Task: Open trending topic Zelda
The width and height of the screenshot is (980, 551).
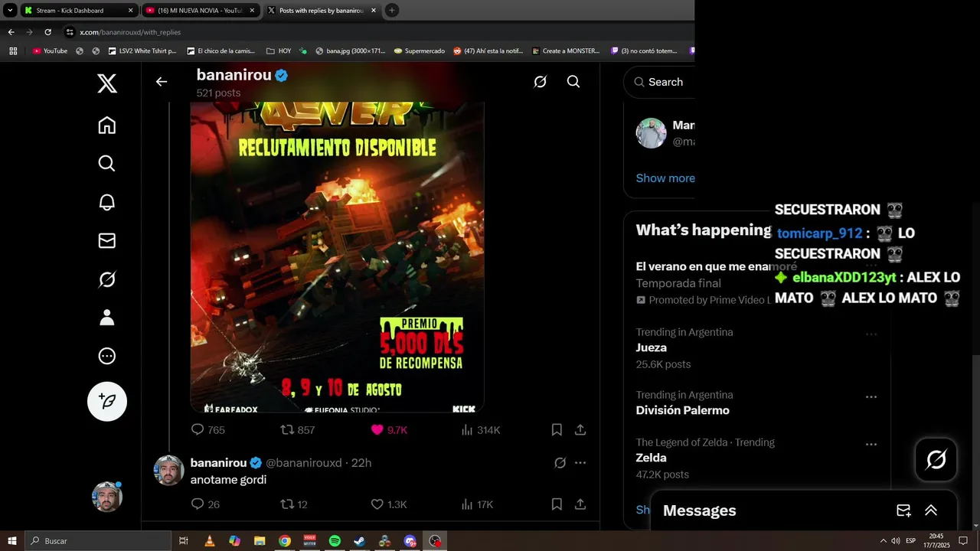Action: tap(651, 458)
